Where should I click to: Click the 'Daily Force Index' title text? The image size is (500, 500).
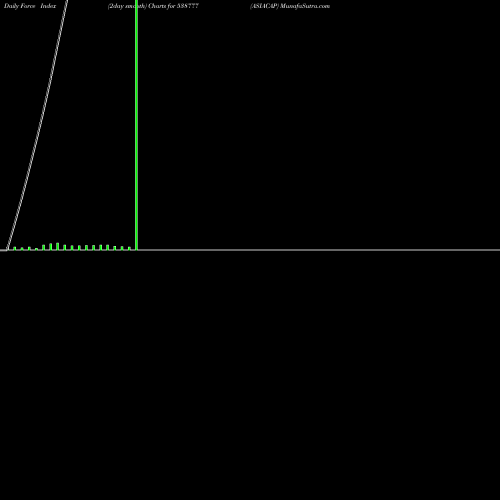(30, 6)
